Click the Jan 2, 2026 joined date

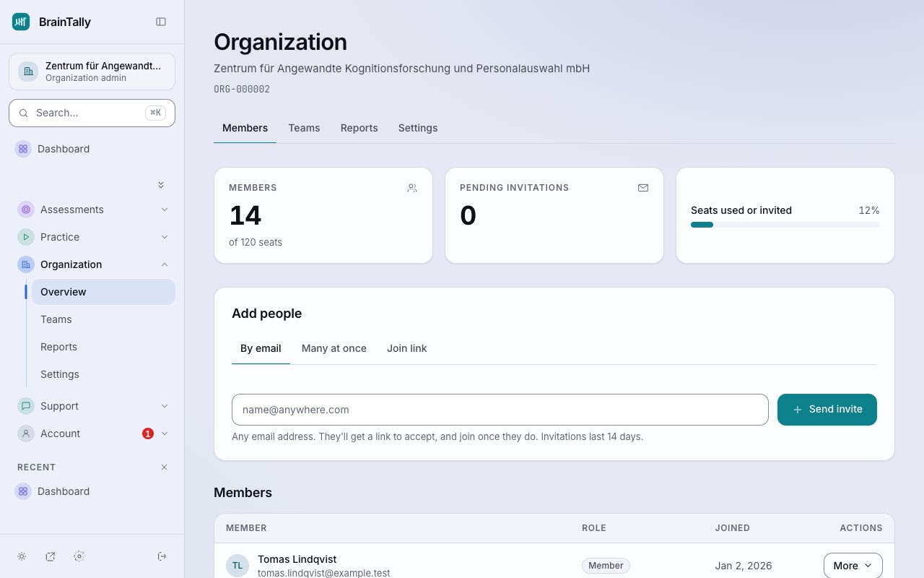[x=744, y=566]
